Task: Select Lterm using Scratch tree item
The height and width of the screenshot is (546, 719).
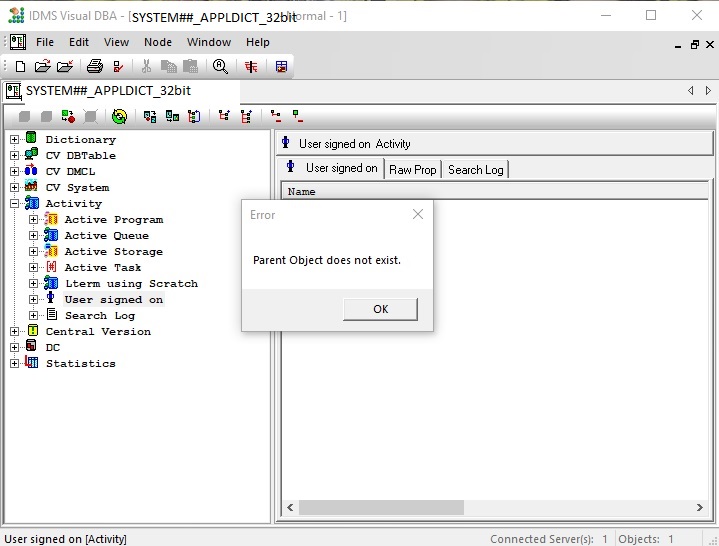Action: tap(131, 283)
